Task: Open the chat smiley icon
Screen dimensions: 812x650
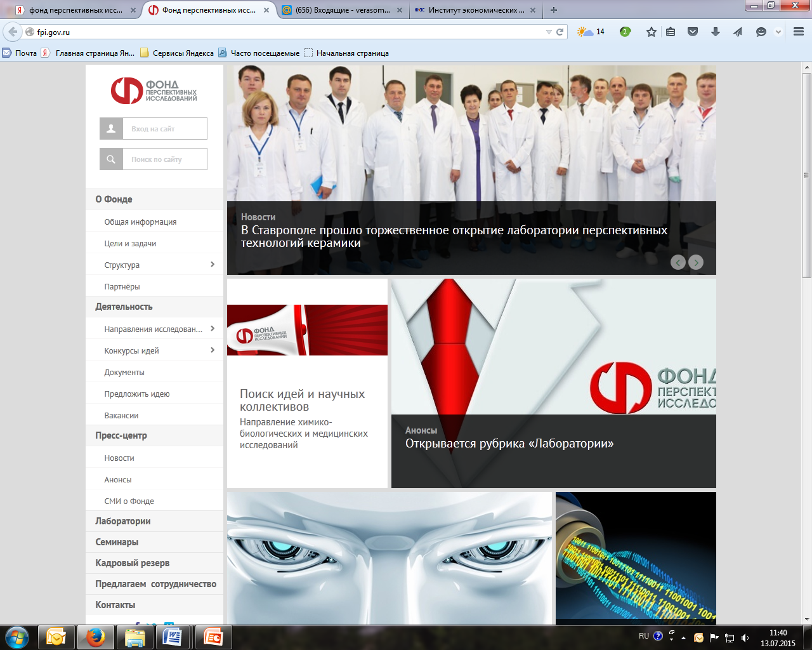Action: (761, 32)
